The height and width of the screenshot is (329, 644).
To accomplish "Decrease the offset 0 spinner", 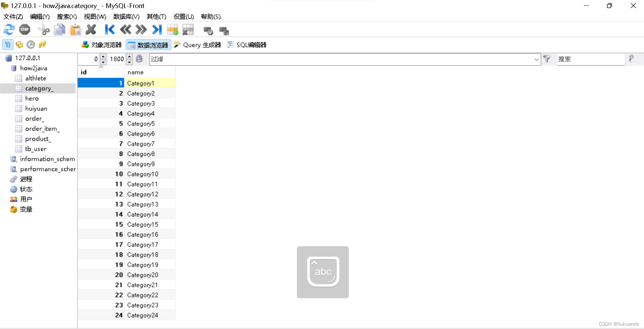I will pyautogui.click(x=103, y=62).
